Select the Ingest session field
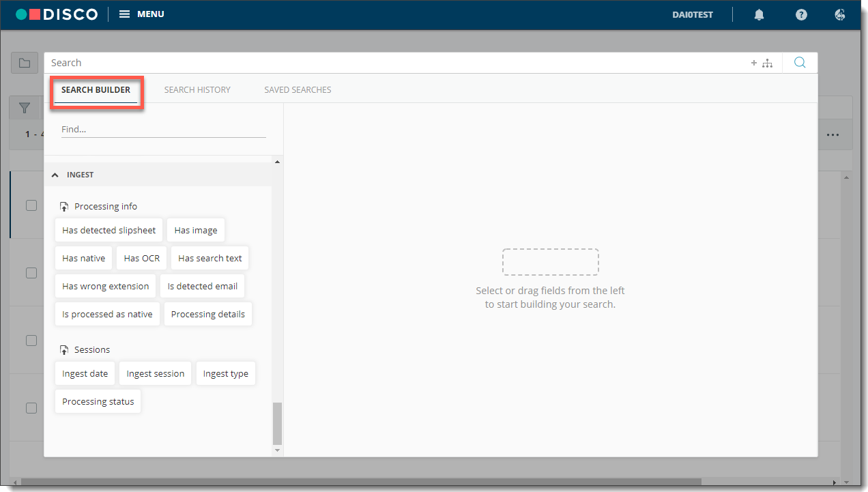 [156, 373]
